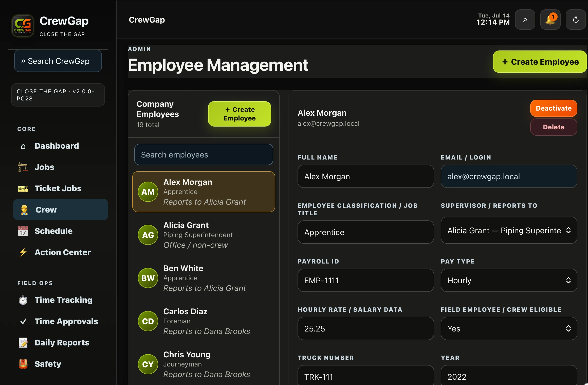
Task: Click the '19 total' employee count
Action: [148, 125]
